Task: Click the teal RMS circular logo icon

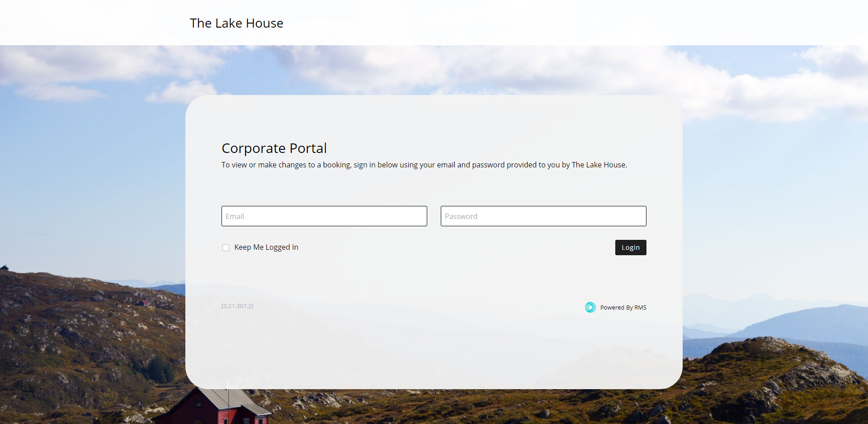Action: click(590, 307)
